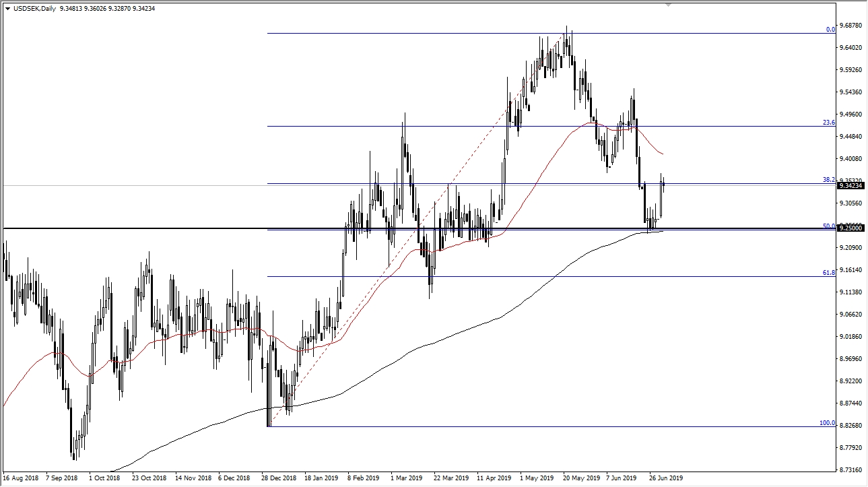Image resolution: width=868 pixels, height=487 pixels.
Task: Click the 9.54360 price axis label
Action: (x=851, y=92)
